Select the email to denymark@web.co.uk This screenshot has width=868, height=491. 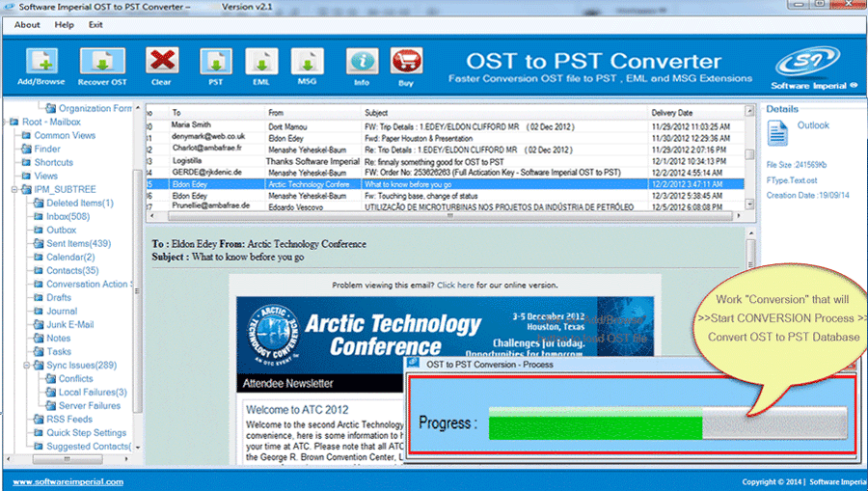[445, 138]
